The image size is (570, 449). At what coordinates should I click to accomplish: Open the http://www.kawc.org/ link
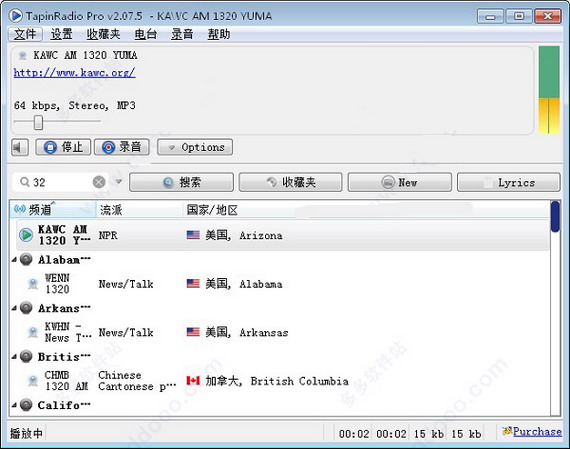pyautogui.click(x=75, y=72)
